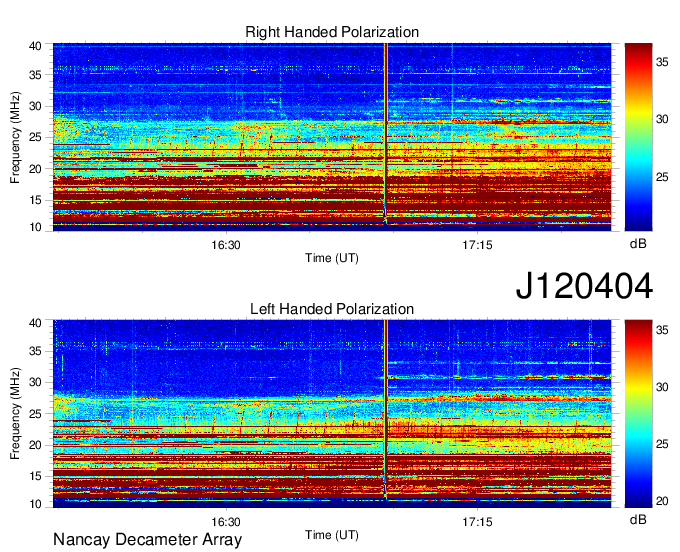The image size is (680, 552).
Task: Click the 20 dB label on Left Handed colorbar
Action: click(662, 502)
